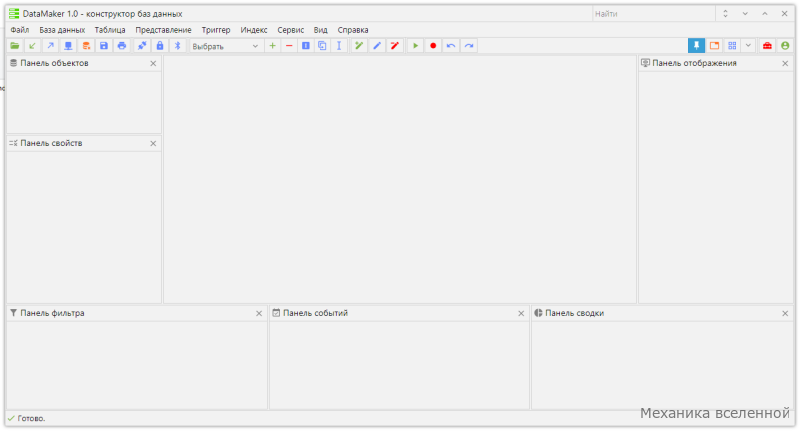The height and width of the screenshot is (431, 800).
Task: Close Панель объектов panel
Action: [x=153, y=63]
